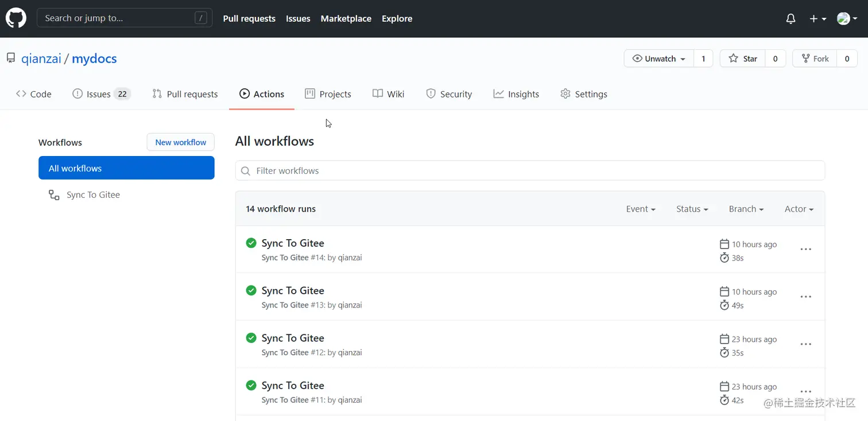Open the mydocs repository link
This screenshot has width=868, height=421.
[94, 59]
